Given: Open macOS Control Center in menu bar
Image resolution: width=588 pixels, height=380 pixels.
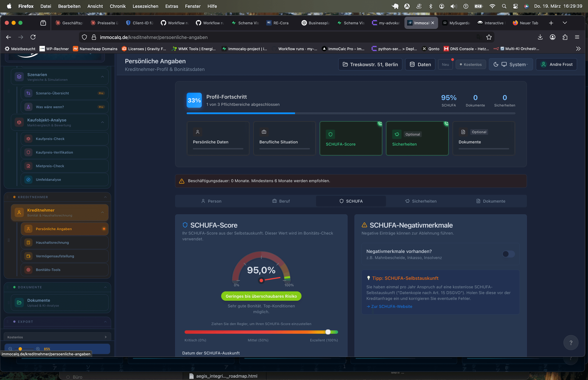Looking at the screenshot, I should pos(516,6).
